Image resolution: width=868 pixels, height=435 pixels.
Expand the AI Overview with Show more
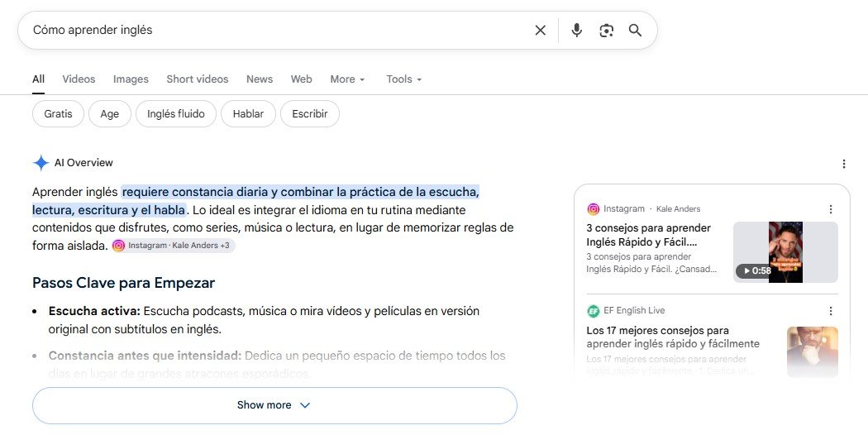(x=274, y=405)
